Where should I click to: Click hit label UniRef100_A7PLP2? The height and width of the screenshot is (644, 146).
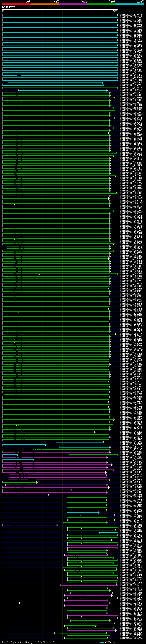click(x=131, y=30)
